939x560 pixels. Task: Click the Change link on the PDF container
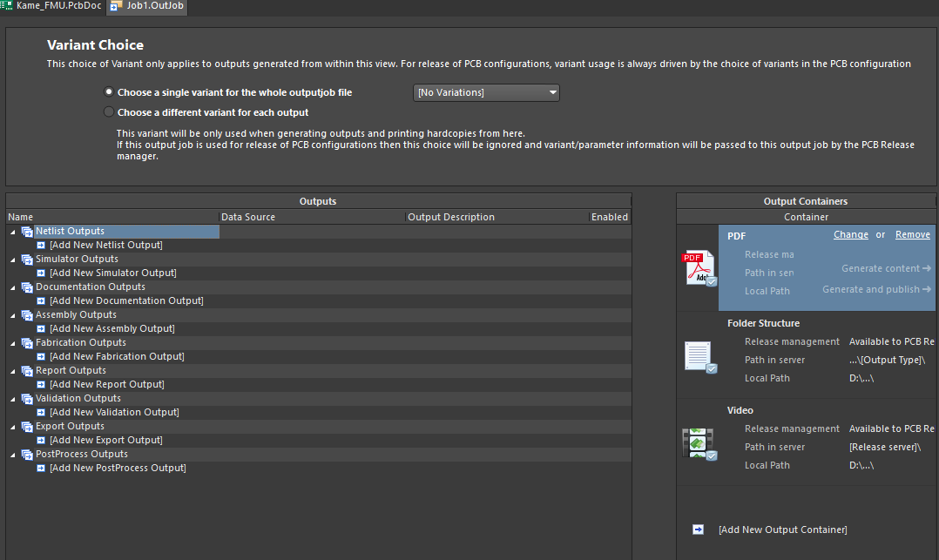tap(850, 234)
